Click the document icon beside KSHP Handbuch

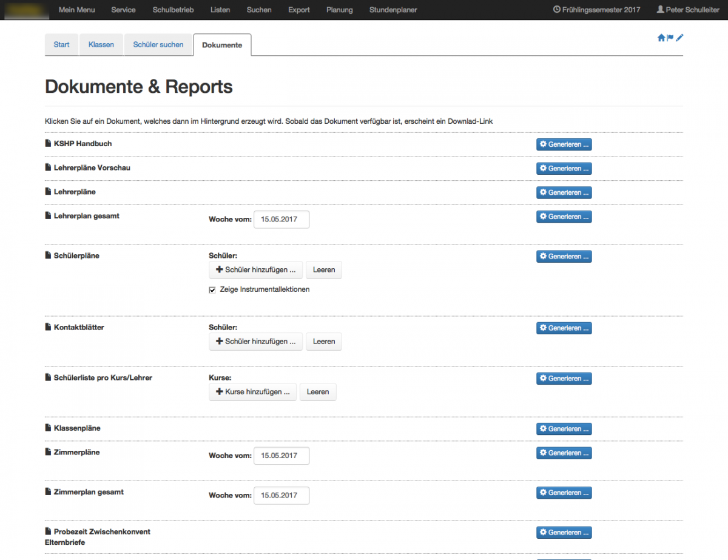pos(49,144)
